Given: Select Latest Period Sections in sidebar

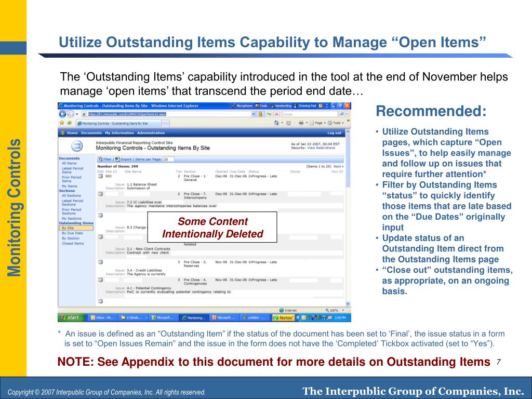Looking at the screenshot, I should pos(72,203).
